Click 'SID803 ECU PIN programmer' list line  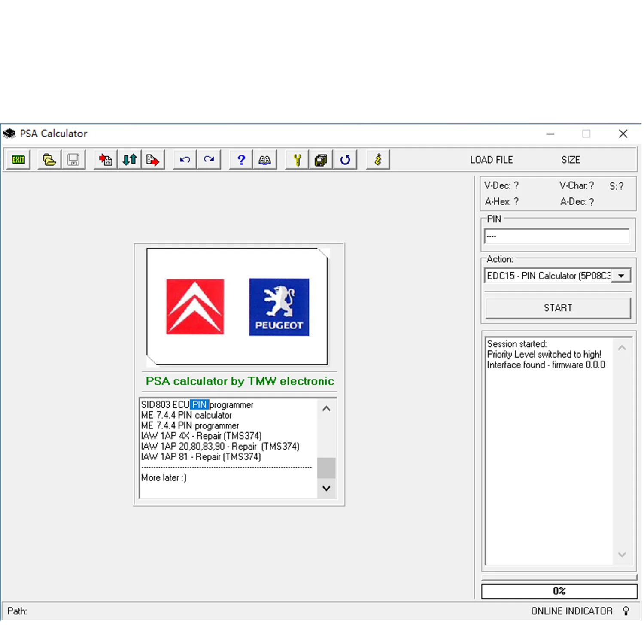click(197, 405)
